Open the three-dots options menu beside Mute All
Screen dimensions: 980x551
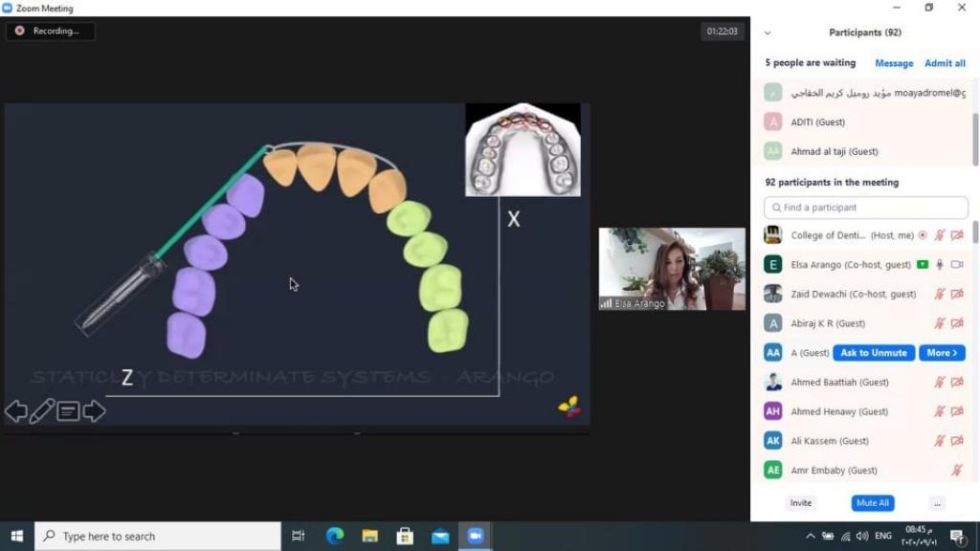(x=938, y=503)
